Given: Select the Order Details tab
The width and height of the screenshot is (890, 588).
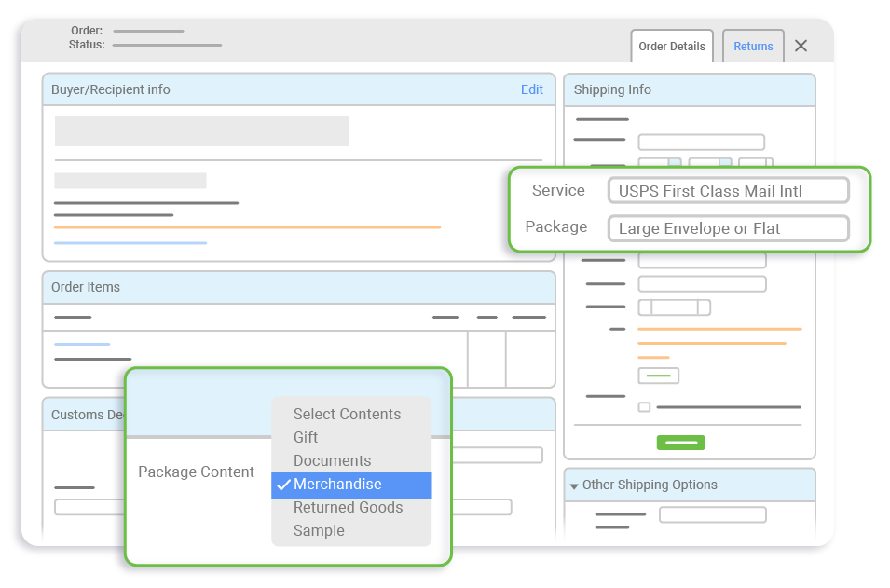Looking at the screenshot, I should click(672, 47).
